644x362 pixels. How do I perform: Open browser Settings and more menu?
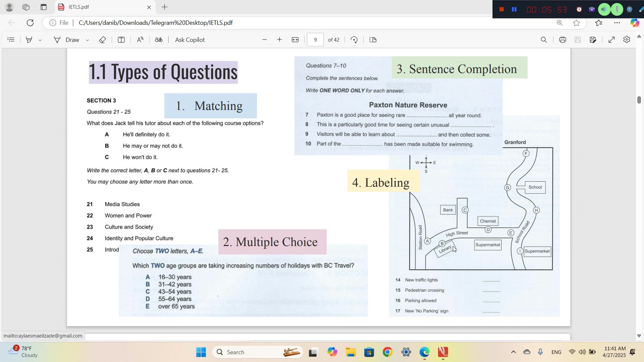click(617, 23)
